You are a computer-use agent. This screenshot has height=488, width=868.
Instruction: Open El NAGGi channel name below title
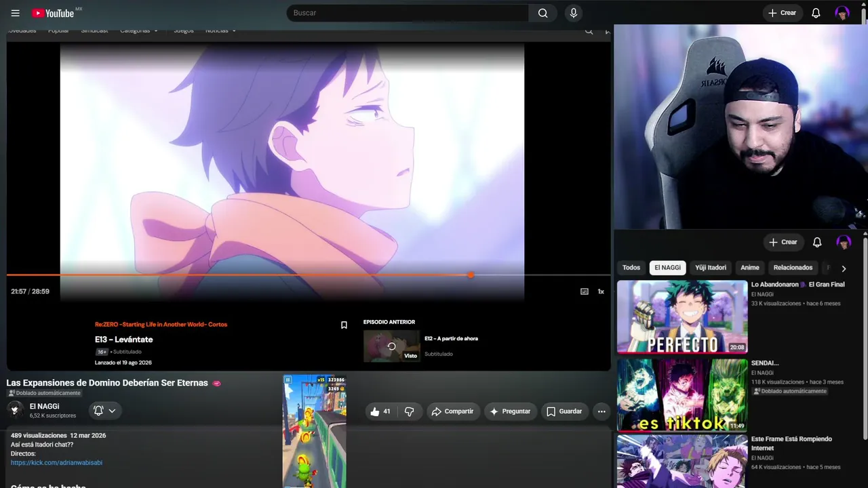point(44,407)
